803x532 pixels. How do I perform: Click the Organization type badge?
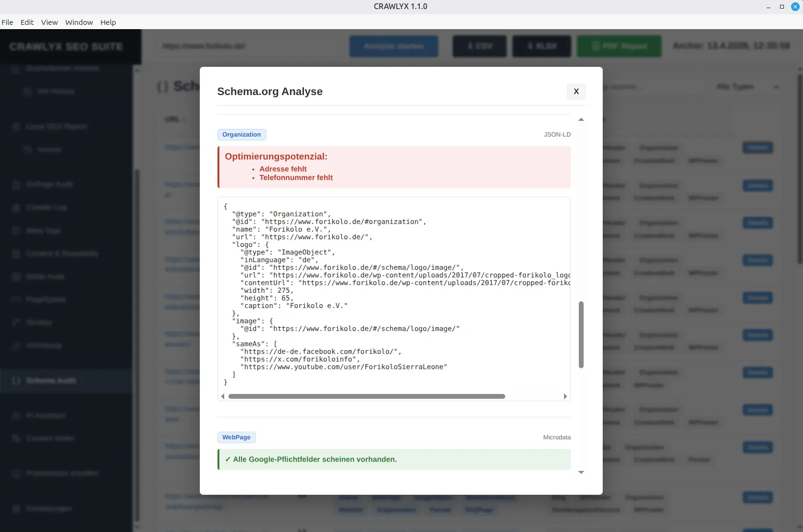pyautogui.click(x=241, y=135)
